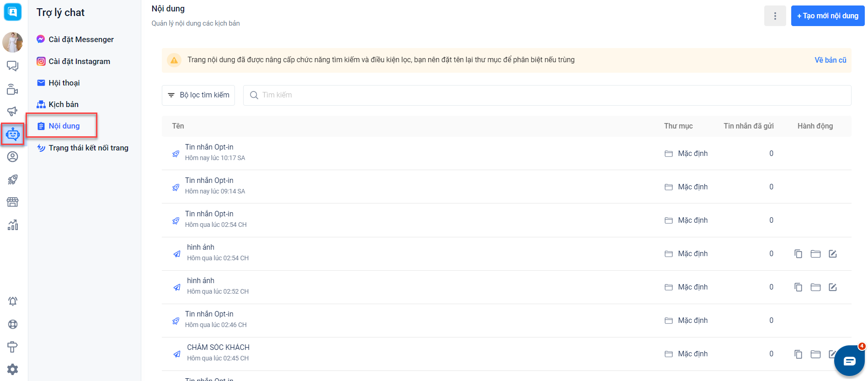
Task: Click the rocket icon of Opt-in 10:17 SA
Action: click(x=176, y=154)
